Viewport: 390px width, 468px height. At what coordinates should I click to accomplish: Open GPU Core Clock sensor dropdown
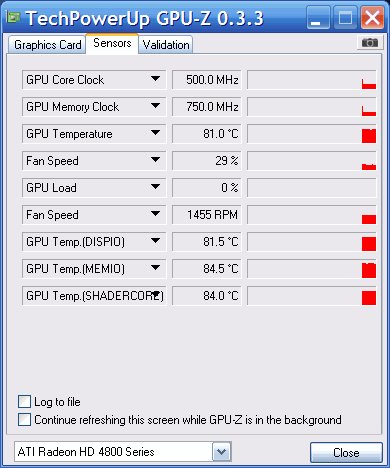point(155,79)
